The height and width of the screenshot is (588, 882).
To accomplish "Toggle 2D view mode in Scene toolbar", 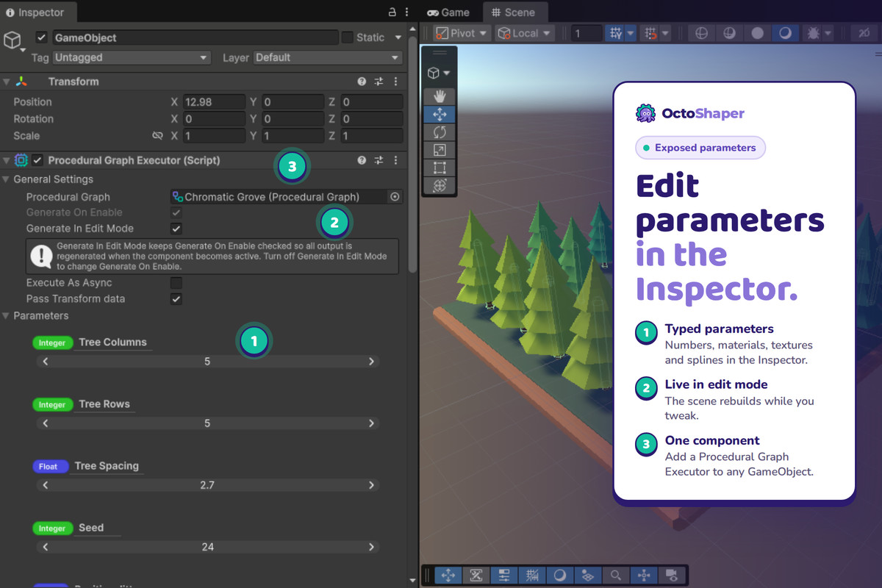I will point(865,33).
